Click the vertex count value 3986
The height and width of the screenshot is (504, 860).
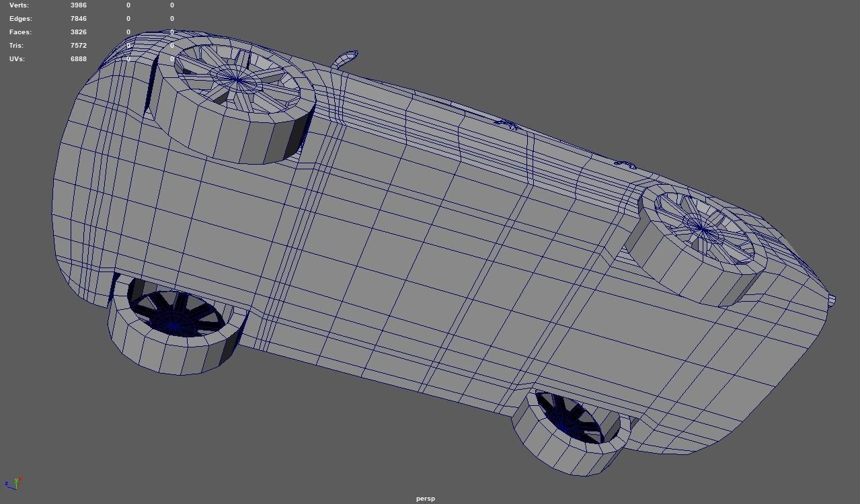pyautogui.click(x=79, y=5)
